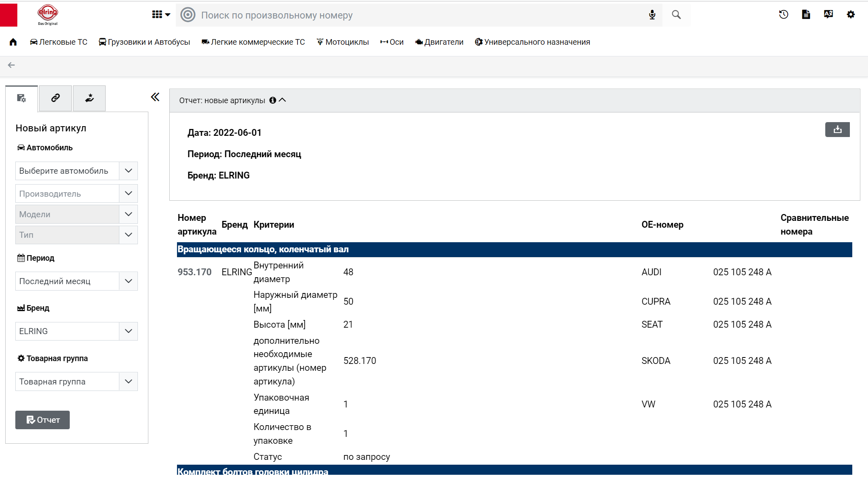Click AUDI OE manufacturer entry
This screenshot has height=480, width=868.
point(652,272)
